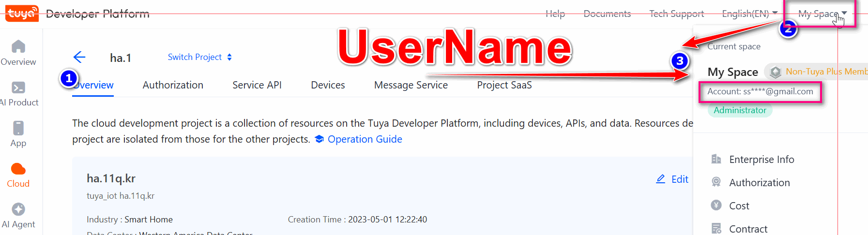Click Non-Tuya Plus member hexagon icon
The width and height of the screenshot is (868, 235).
pyautogui.click(x=776, y=72)
